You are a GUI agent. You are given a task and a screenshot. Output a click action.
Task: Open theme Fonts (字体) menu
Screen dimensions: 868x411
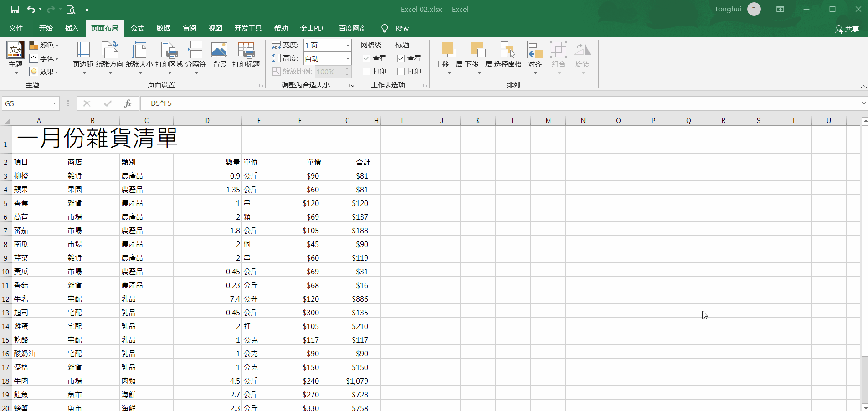coord(44,58)
